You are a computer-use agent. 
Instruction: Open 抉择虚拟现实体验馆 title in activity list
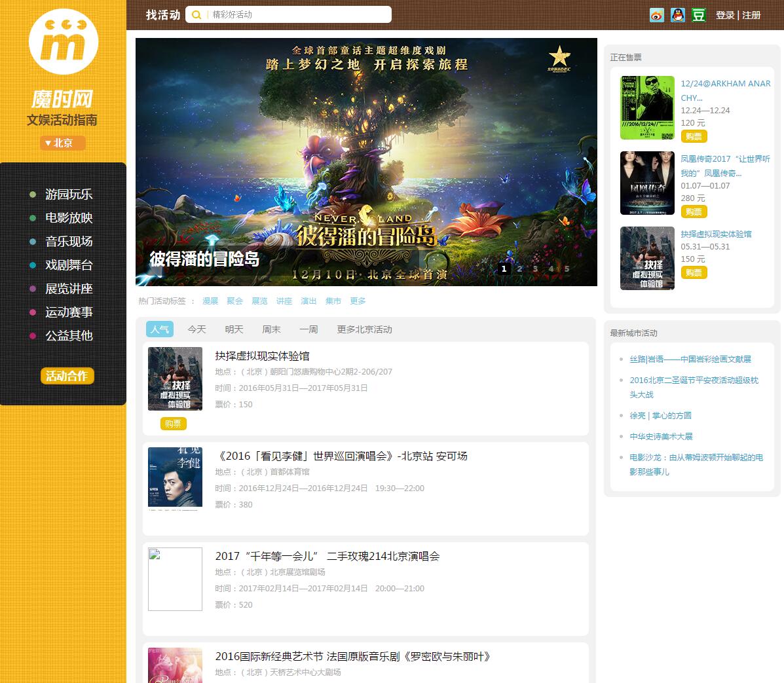tap(263, 356)
